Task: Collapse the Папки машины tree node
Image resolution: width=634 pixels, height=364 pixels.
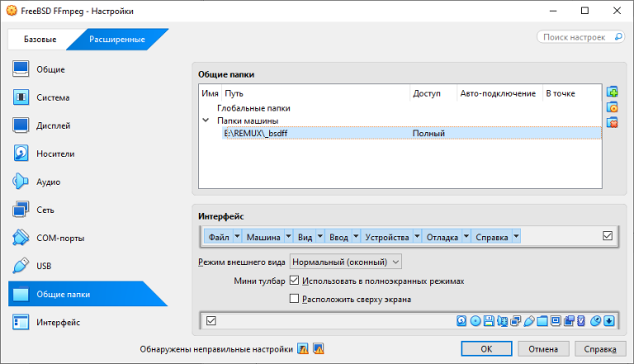Action: [x=206, y=121]
